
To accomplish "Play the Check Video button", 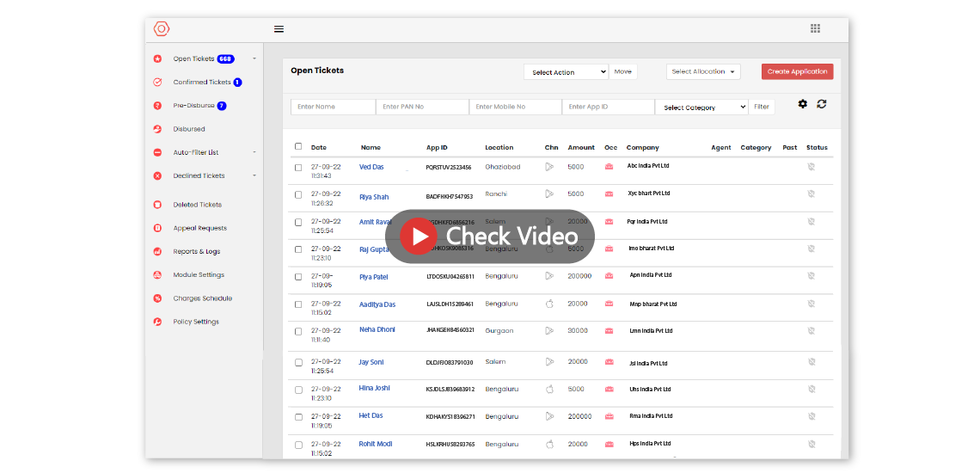I will (489, 236).
